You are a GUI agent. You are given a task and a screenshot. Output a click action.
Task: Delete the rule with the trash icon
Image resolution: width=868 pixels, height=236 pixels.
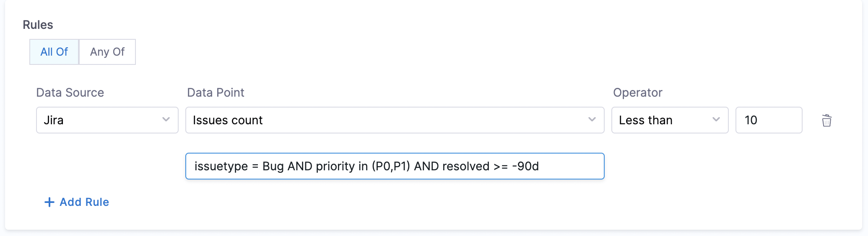(826, 121)
